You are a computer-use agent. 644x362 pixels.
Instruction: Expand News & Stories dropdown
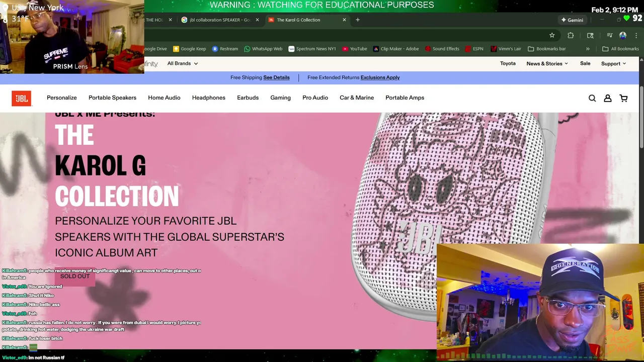pos(547,63)
